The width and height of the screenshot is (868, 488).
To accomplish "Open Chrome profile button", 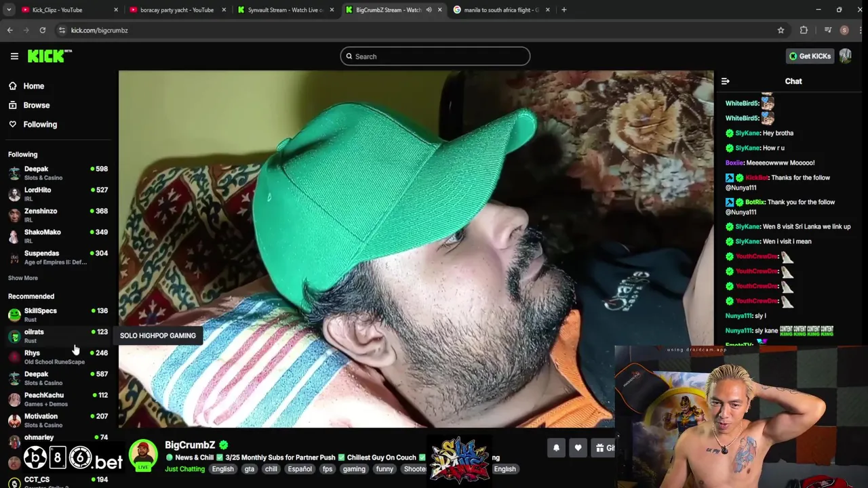I will pyautogui.click(x=844, y=30).
